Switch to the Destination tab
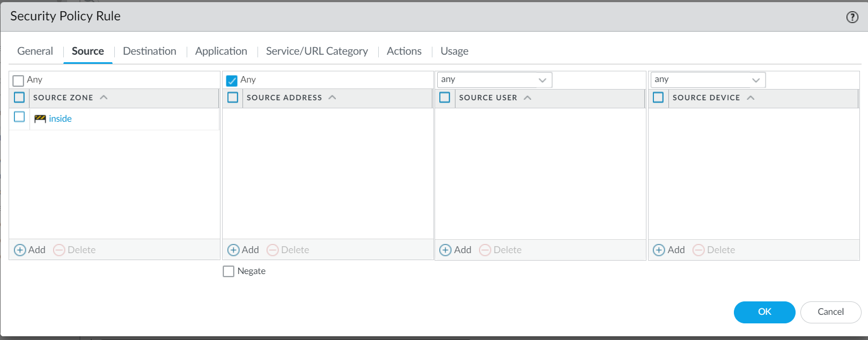Screen dimensions: 868x340 (x=149, y=51)
